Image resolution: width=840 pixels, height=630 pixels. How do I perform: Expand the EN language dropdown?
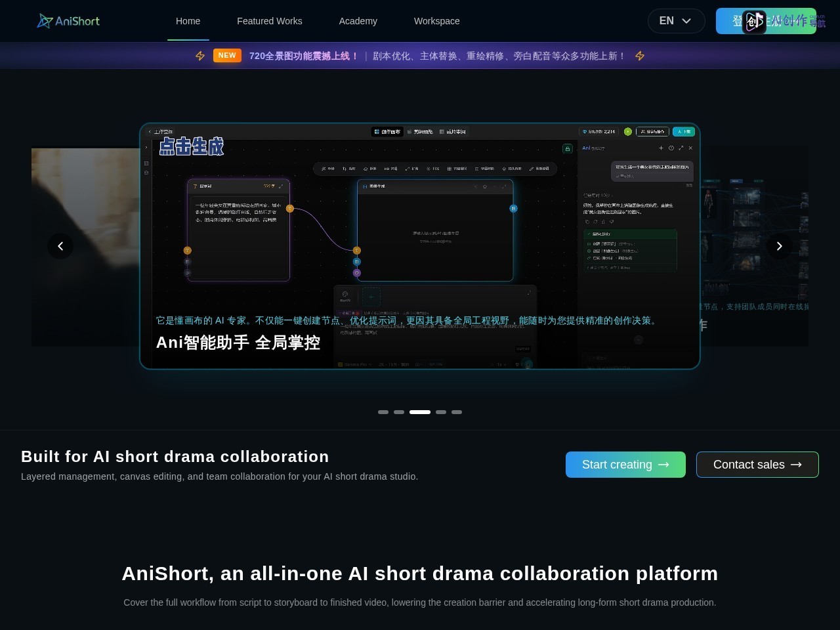(x=677, y=21)
